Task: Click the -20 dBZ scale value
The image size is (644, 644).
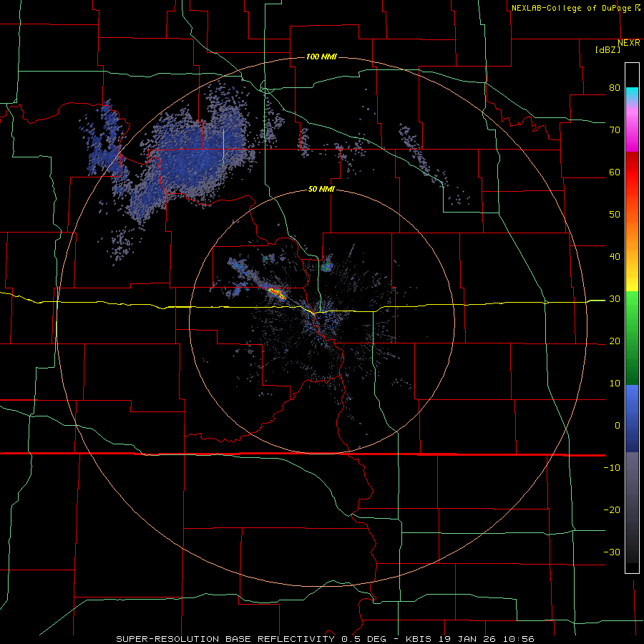Action: point(612,510)
